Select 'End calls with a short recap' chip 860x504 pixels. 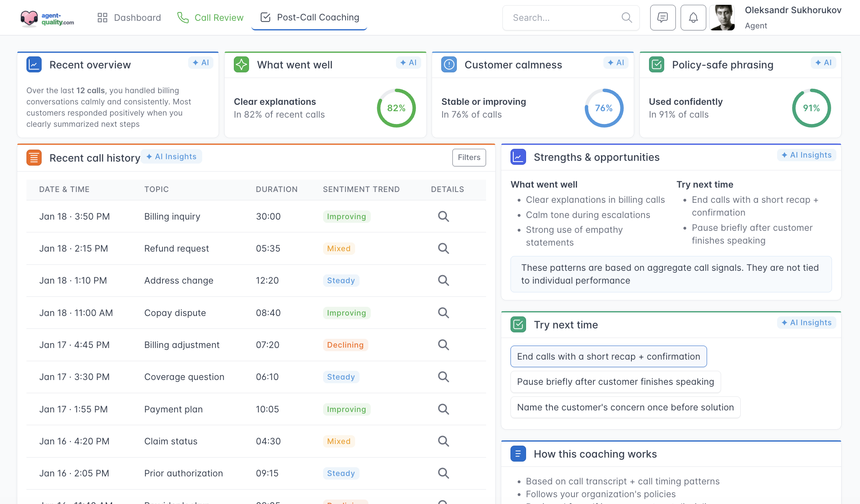608,356
